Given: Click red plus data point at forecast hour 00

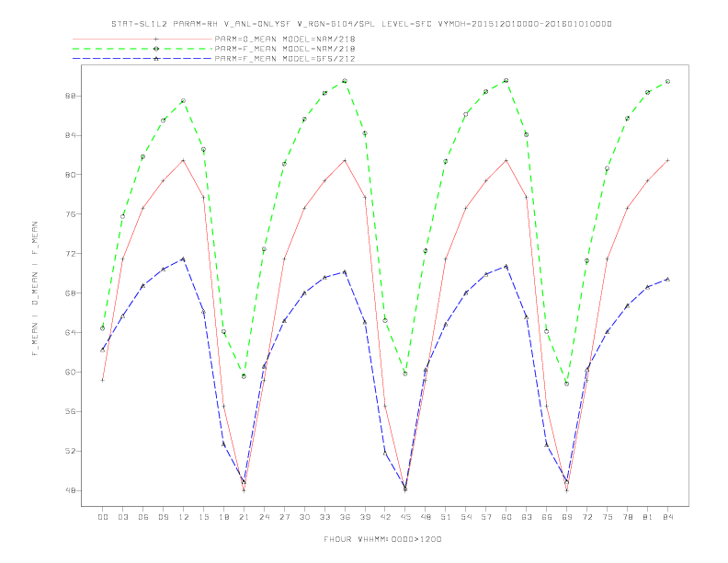Looking at the screenshot, I should pyautogui.click(x=102, y=380).
